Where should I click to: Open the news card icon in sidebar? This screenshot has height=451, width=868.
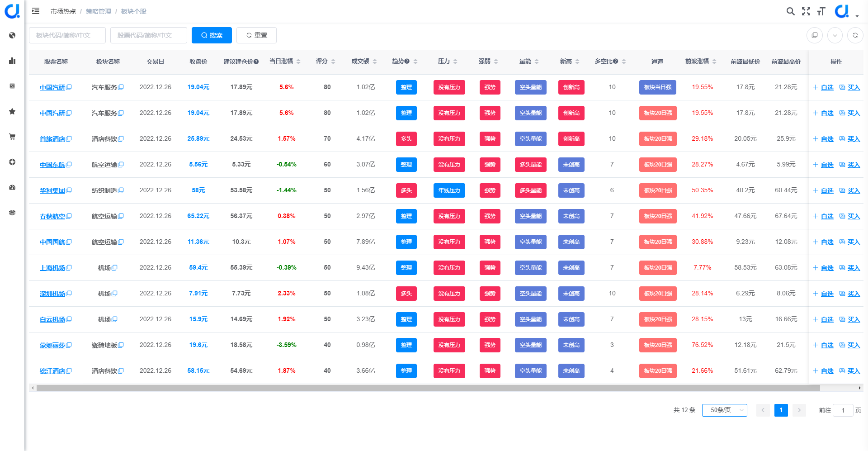(12, 86)
